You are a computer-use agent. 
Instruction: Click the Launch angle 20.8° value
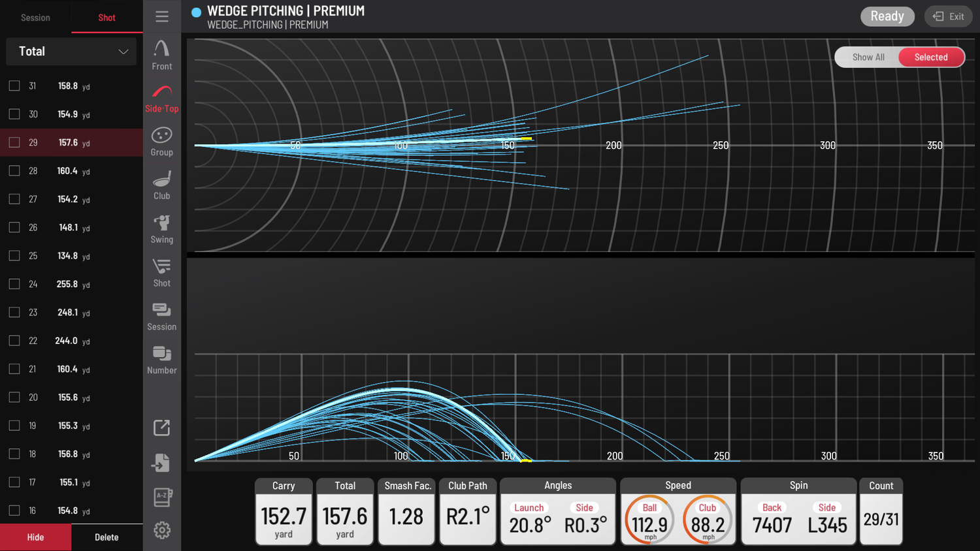[530, 525]
